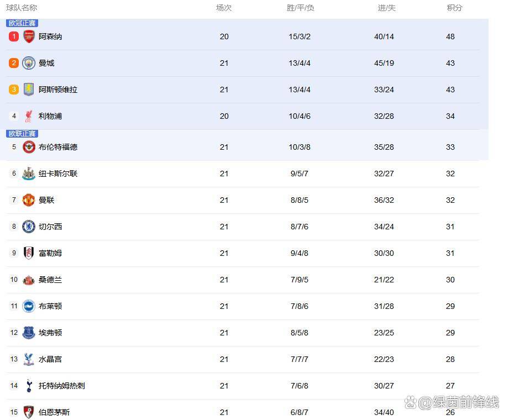The width and height of the screenshot is (509, 420).
Task: Click the Everton club badge
Action: pyautogui.click(x=29, y=333)
